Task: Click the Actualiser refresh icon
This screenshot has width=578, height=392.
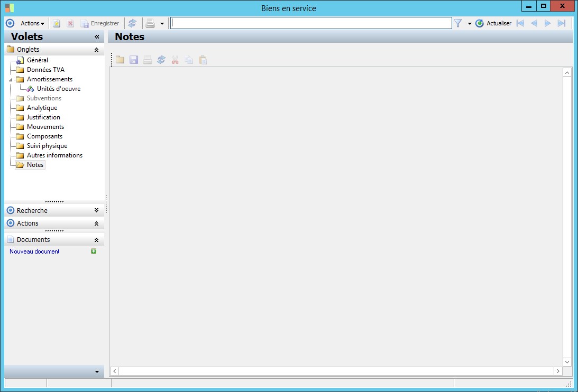Action: pos(479,23)
